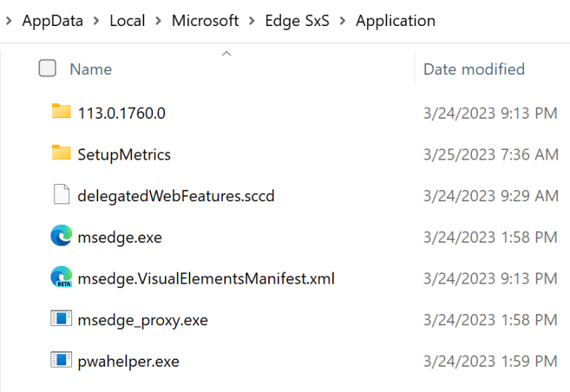Click the 113.0.1760.0 folder icon

[x=61, y=112]
